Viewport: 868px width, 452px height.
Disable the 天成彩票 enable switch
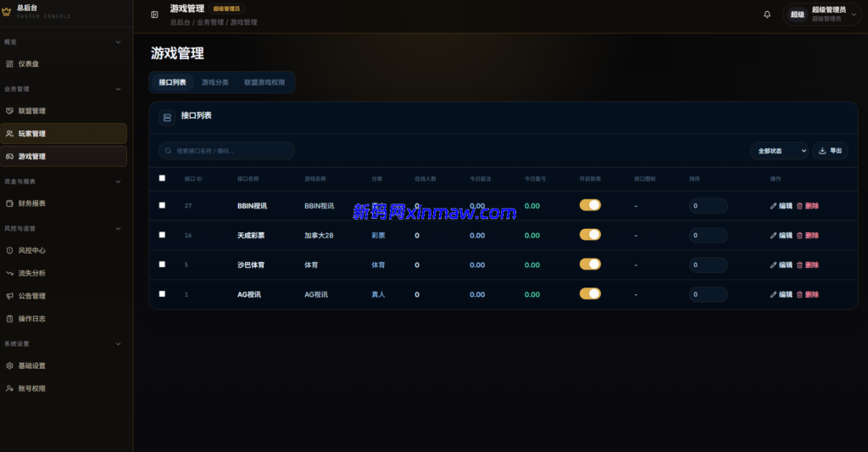[x=590, y=235]
